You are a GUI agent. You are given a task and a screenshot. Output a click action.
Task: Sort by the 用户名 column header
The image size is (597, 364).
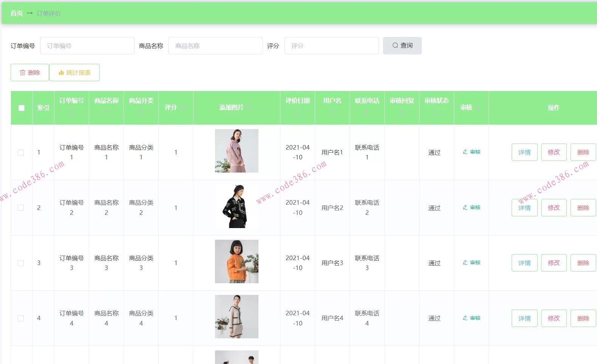point(332,107)
